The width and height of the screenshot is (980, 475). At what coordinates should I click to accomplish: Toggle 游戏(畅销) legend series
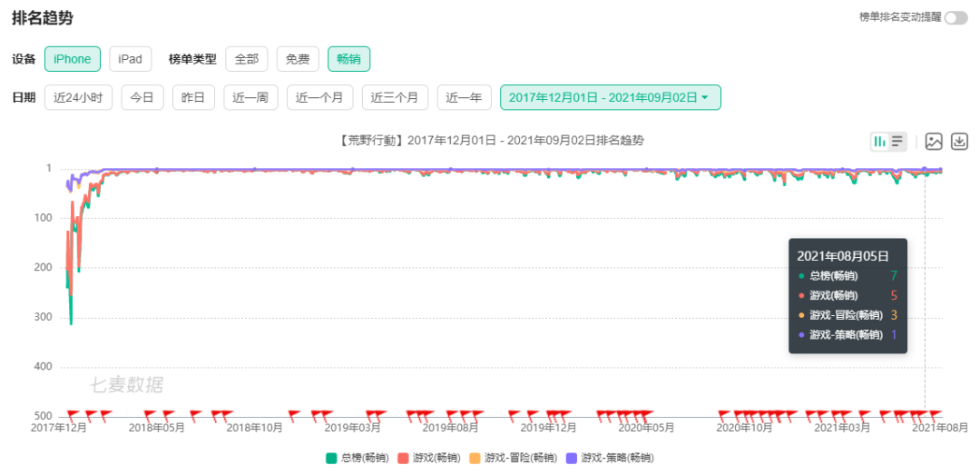point(429,458)
